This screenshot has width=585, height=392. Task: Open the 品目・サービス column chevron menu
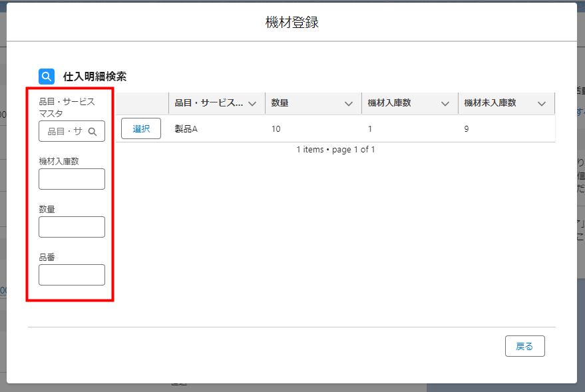pyautogui.click(x=252, y=104)
